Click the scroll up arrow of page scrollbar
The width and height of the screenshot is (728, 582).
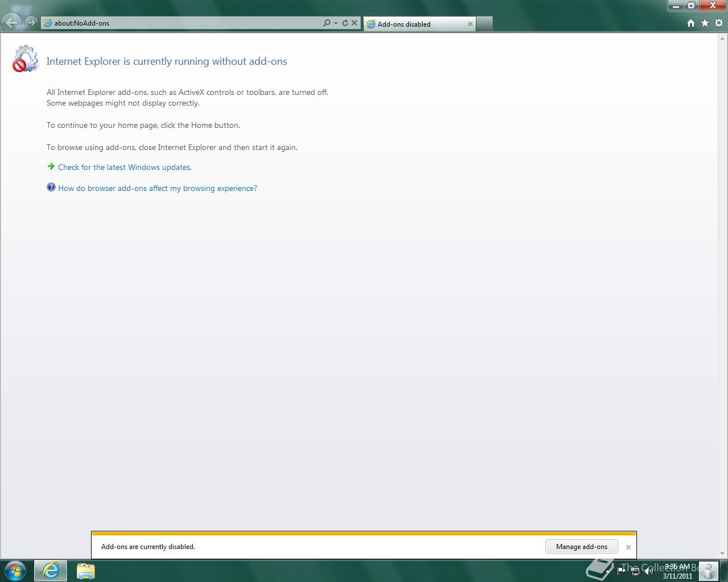click(723, 38)
